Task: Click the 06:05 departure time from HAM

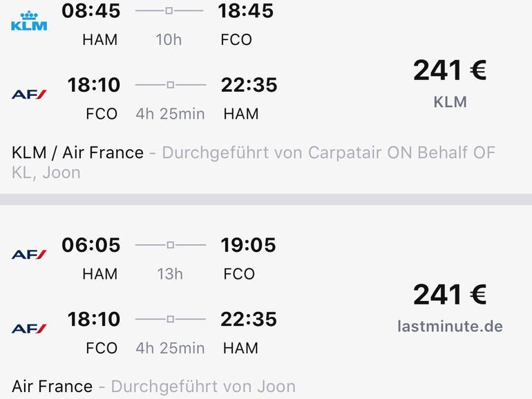Action: 91,245
